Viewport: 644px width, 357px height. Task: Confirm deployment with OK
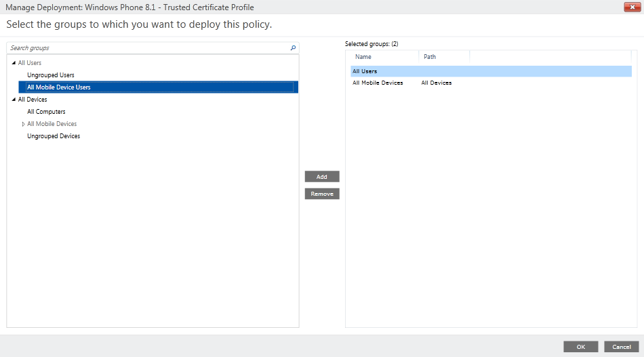[x=580, y=346]
